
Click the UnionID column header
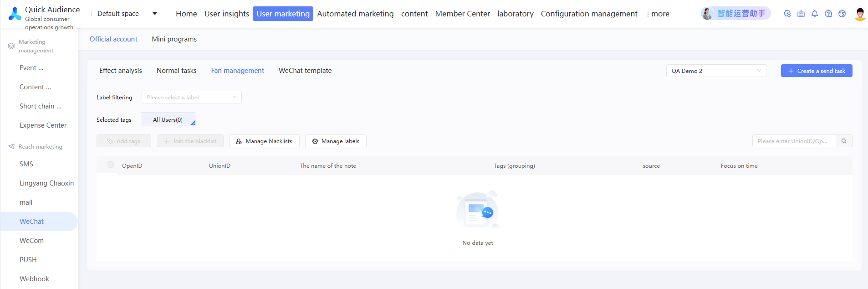[220, 166]
